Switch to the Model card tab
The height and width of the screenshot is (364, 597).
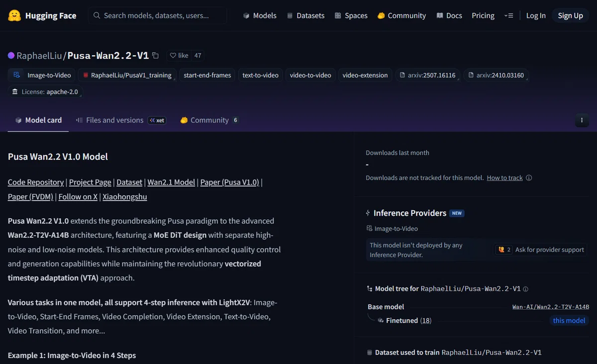point(38,120)
